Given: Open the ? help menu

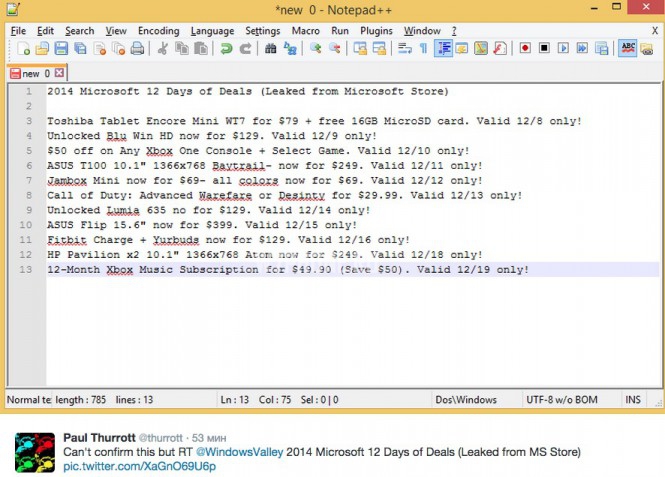Looking at the screenshot, I should [454, 31].
